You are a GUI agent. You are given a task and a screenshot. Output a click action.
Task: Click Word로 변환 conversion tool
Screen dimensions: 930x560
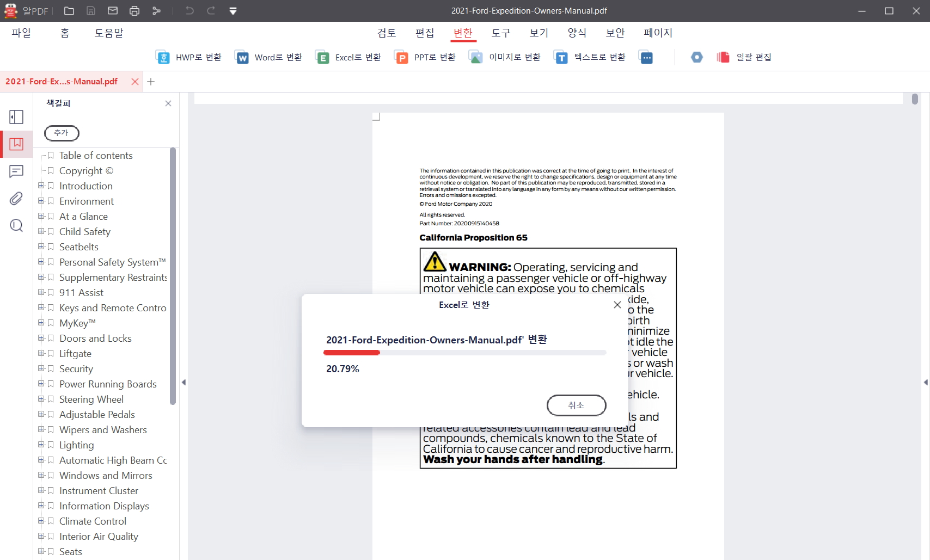pyautogui.click(x=268, y=57)
